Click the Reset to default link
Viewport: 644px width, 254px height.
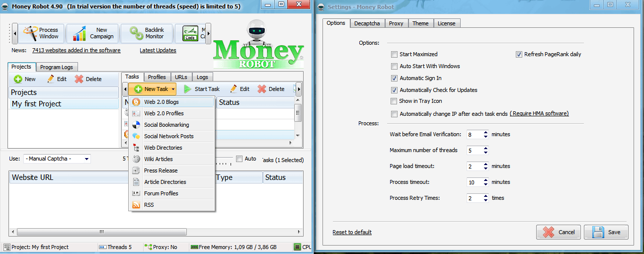352,232
